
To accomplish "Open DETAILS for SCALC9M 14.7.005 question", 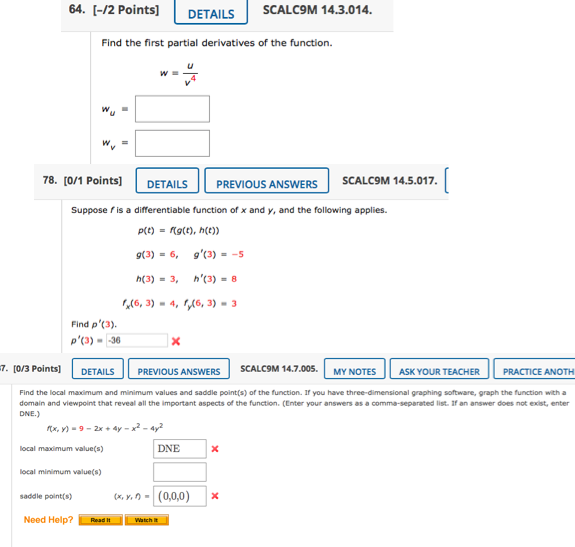I will 98,369.
